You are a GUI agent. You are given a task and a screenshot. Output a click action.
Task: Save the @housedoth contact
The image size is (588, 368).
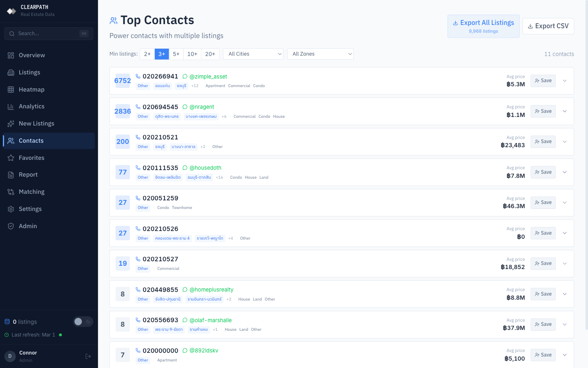coord(543,172)
